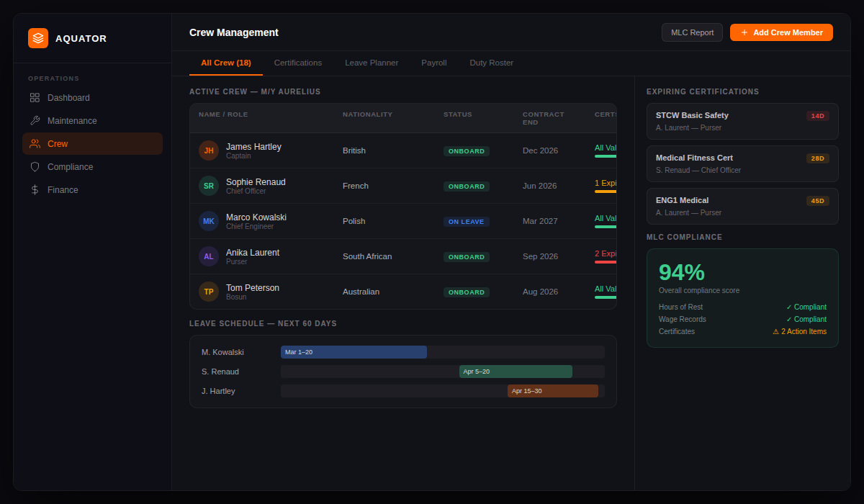The width and height of the screenshot is (864, 504).
Task: Click the AL avatar for Anika Laurent
Action: [209, 256]
